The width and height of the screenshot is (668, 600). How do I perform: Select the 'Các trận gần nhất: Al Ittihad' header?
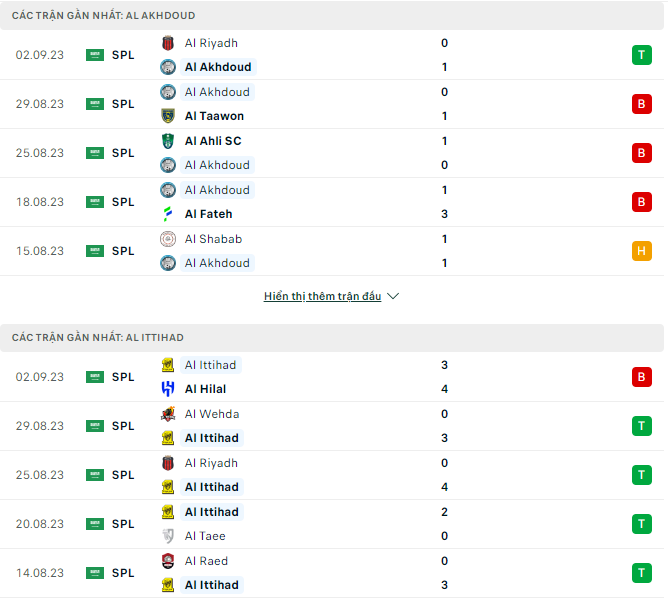pos(332,338)
